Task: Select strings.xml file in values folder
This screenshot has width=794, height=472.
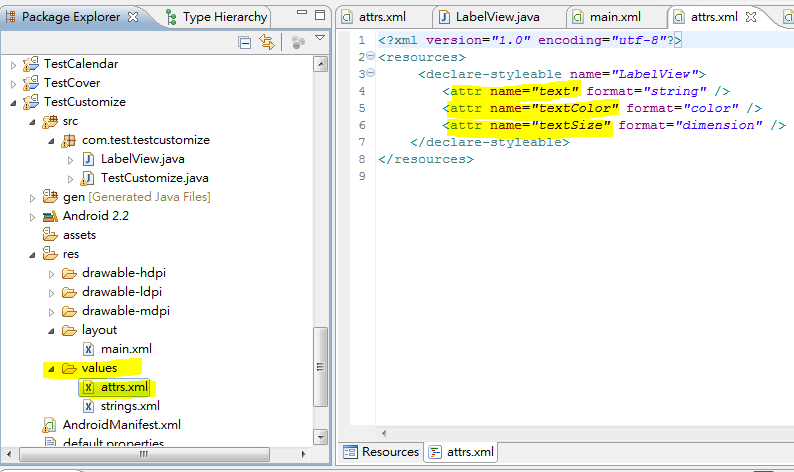Action: pyautogui.click(x=130, y=406)
